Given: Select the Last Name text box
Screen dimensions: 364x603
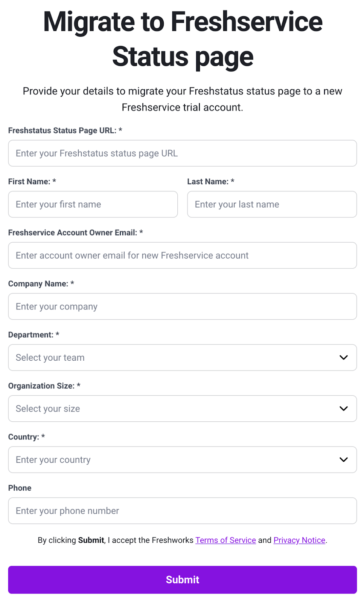Looking at the screenshot, I should [x=272, y=204].
